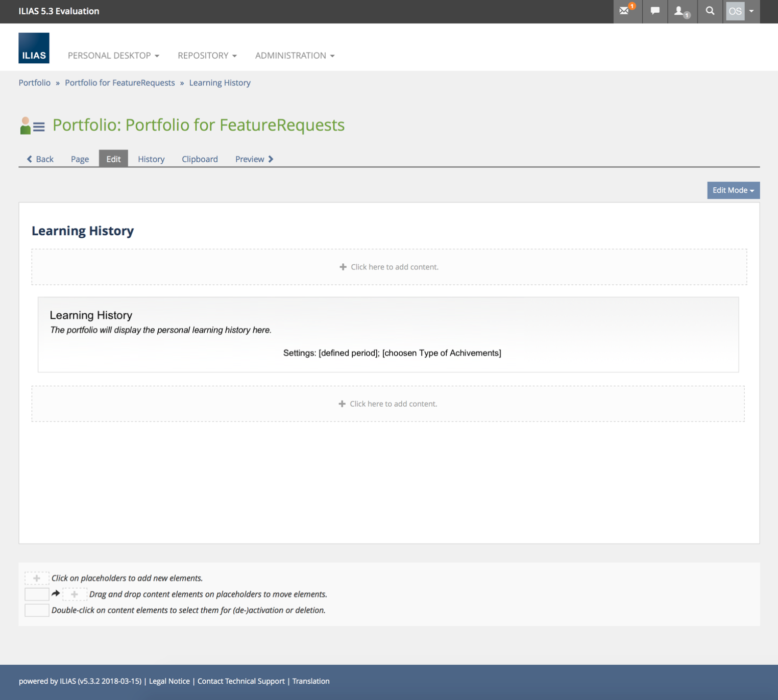
Task: Click the OS user avatar
Action: pyautogui.click(x=735, y=11)
